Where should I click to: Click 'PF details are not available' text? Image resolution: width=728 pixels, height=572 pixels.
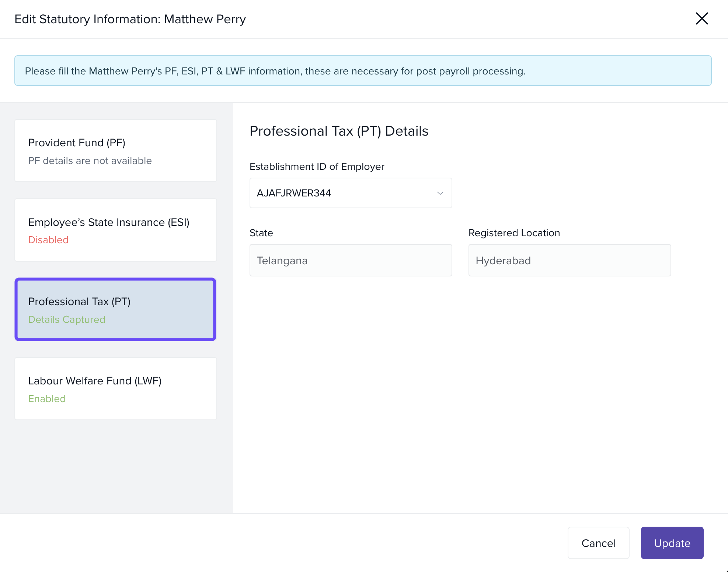90,161
